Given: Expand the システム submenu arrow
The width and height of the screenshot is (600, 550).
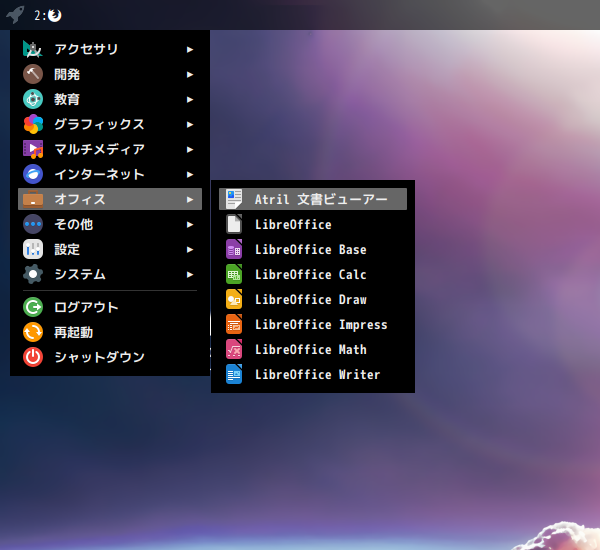Looking at the screenshot, I should pyautogui.click(x=190, y=274).
